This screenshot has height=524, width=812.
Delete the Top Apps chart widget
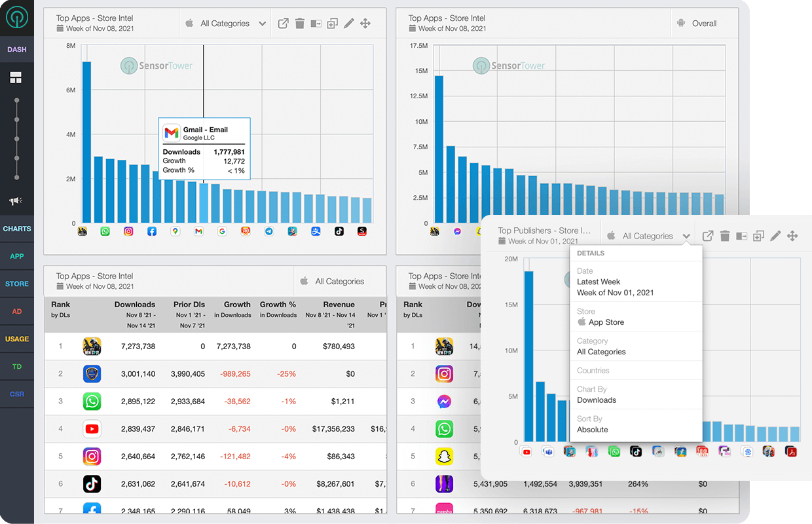click(300, 24)
